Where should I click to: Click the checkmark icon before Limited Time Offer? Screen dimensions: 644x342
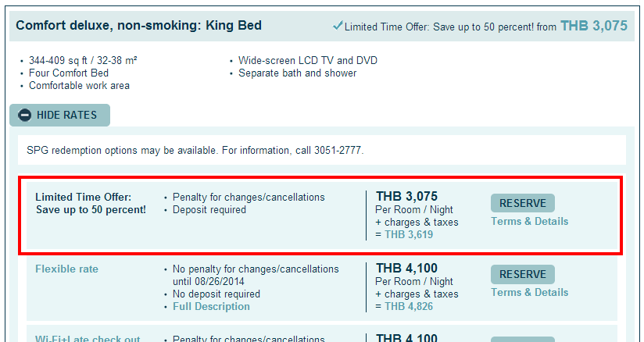(338, 26)
